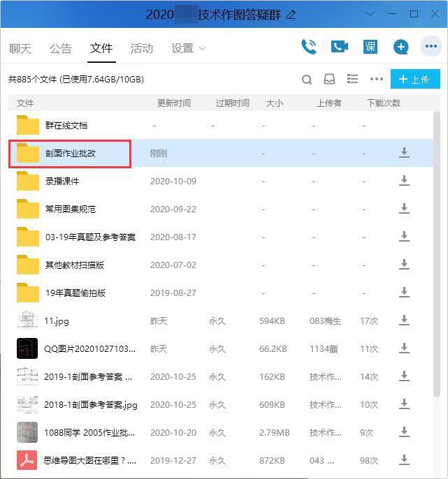This screenshot has width=448, height=479.
Task: Open the title bar dropdown chevron
Action: [x=370, y=14]
